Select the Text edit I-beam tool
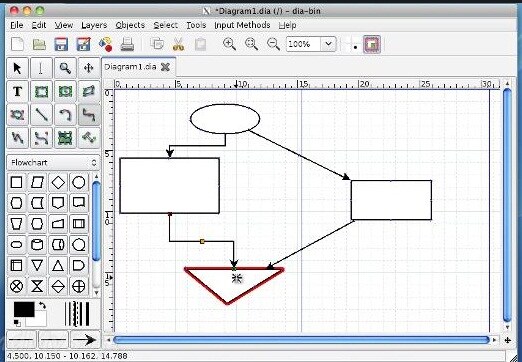 click(41, 68)
